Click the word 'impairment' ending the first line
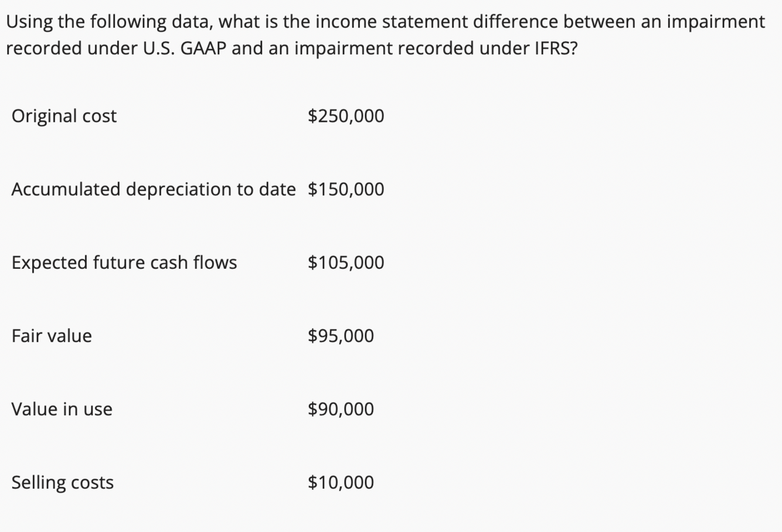The width and height of the screenshot is (782, 532). pyautogui.click(x=716, y=22)
